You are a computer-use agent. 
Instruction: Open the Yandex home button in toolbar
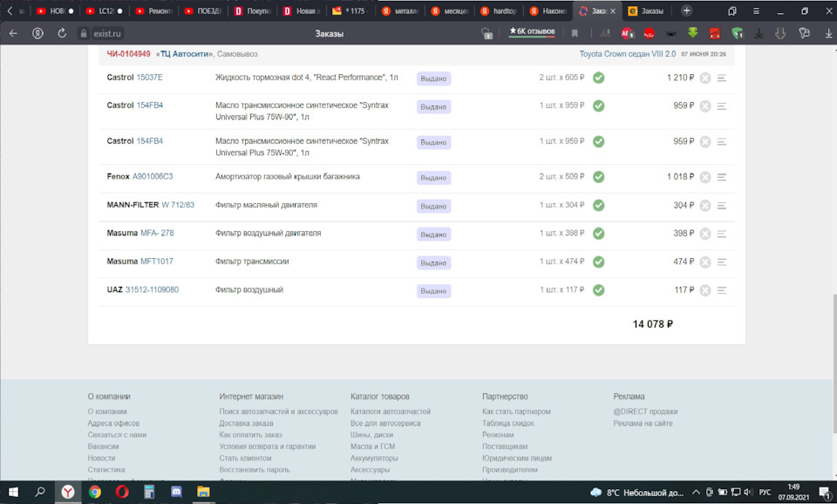(x=37, y=33)
